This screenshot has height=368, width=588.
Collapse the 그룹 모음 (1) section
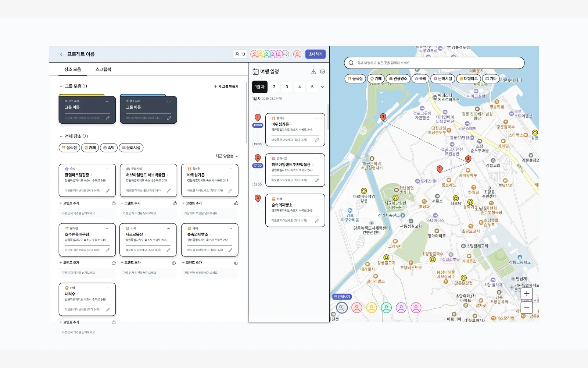[x=61, y=86]
